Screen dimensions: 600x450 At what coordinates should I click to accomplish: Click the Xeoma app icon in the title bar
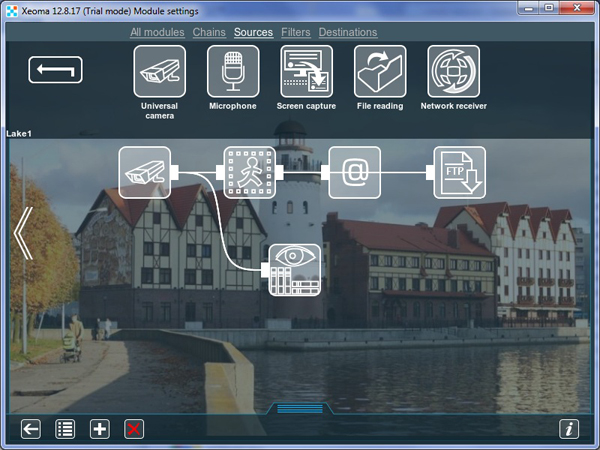12,11
